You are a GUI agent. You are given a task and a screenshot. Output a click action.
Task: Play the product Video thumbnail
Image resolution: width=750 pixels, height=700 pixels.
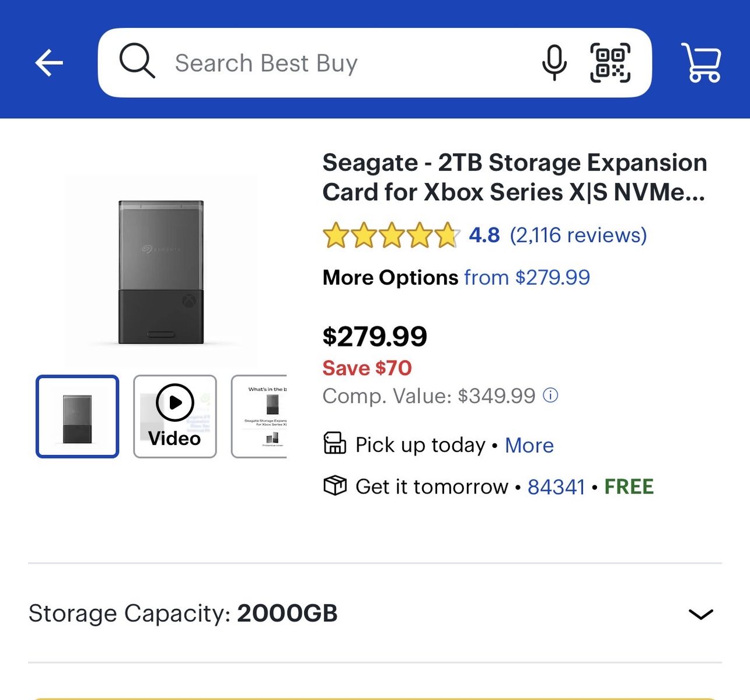pos(175,416)
